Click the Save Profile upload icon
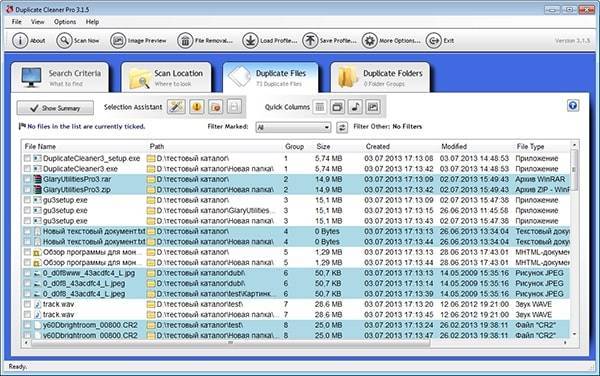 coord(310,40)
